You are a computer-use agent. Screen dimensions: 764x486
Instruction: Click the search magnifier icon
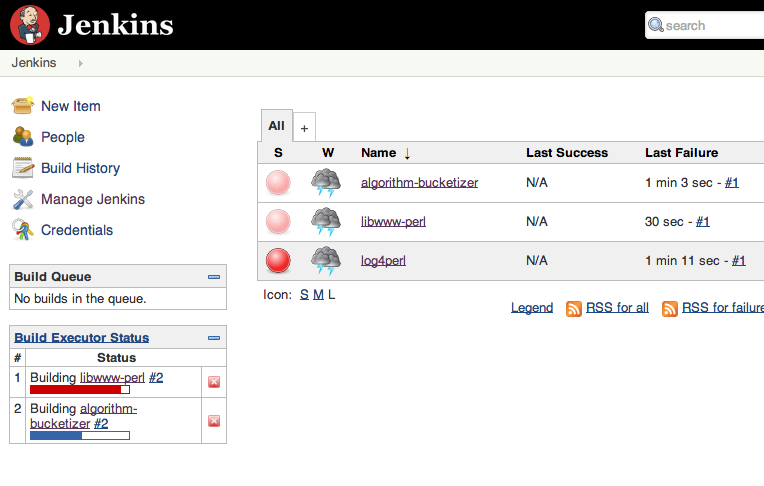(x=656, y=25)
